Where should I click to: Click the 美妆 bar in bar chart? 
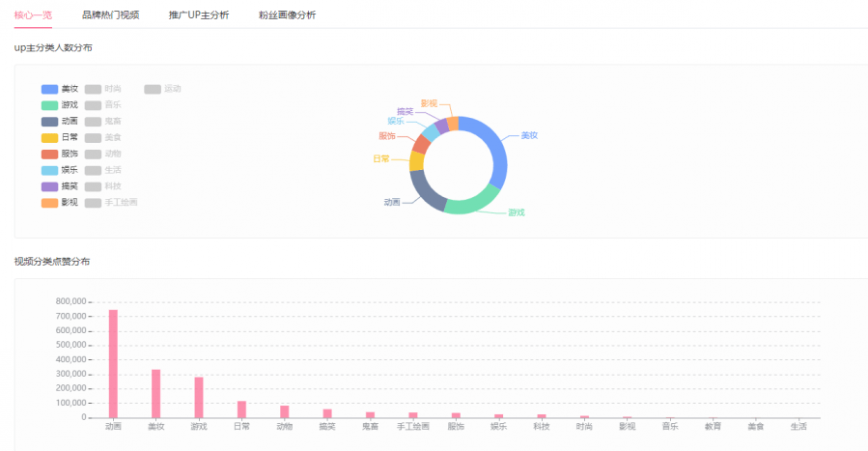click(155, 393)
